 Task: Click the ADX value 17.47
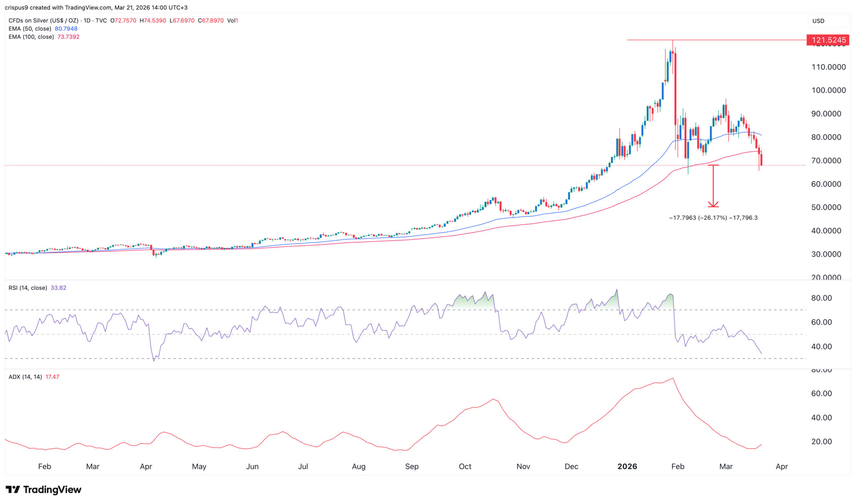tap(52, 377)
